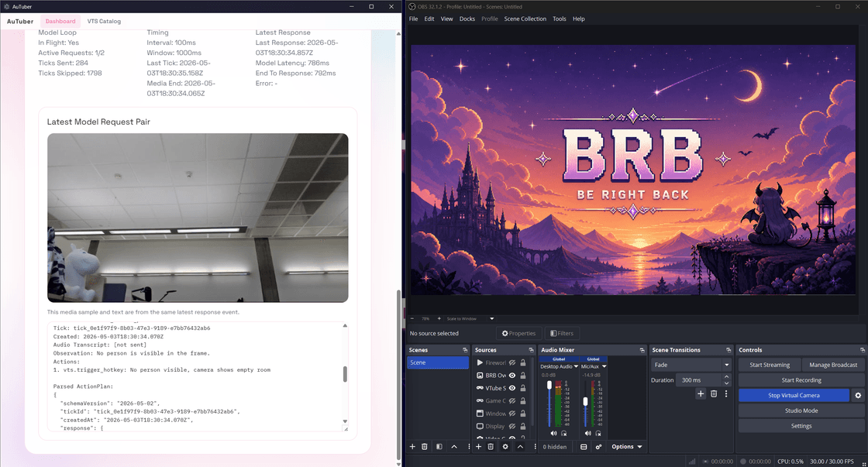Toggle Mic/Aux monitoring headphone icon

[598, 433]
